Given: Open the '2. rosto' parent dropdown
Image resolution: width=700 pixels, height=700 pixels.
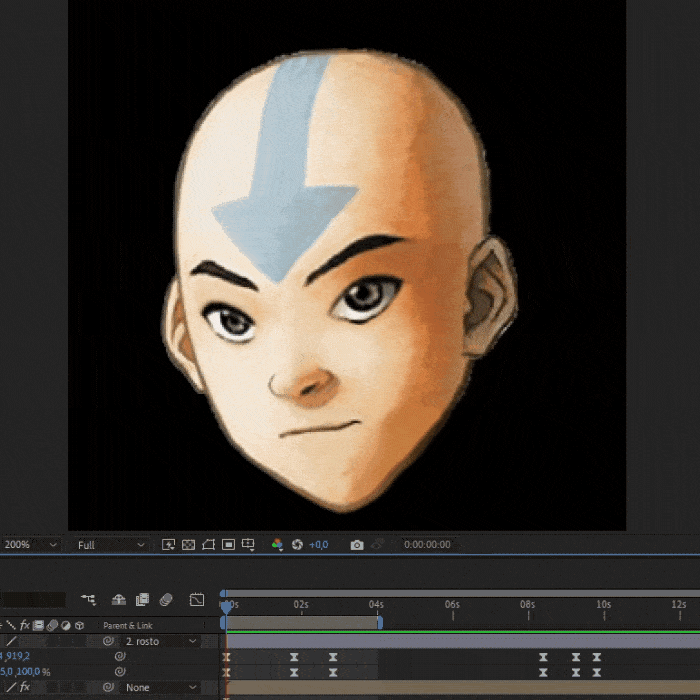Looking at the screenshot, I should tap(161, 642).
